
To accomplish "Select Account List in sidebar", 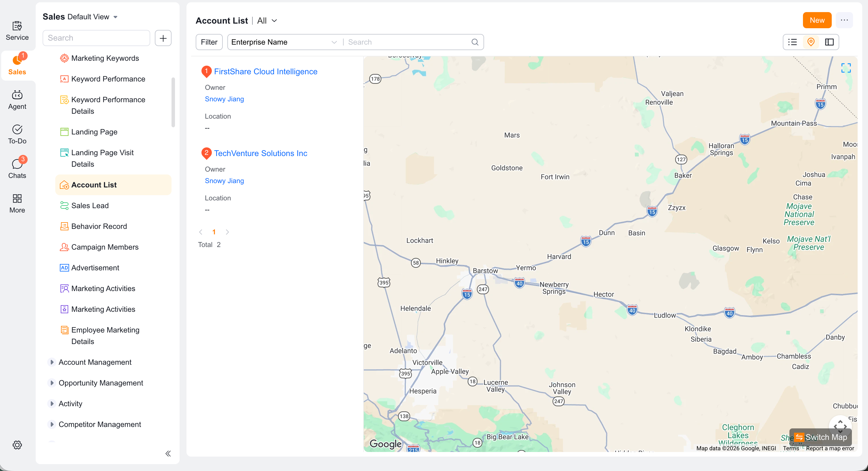I will 113,185.
